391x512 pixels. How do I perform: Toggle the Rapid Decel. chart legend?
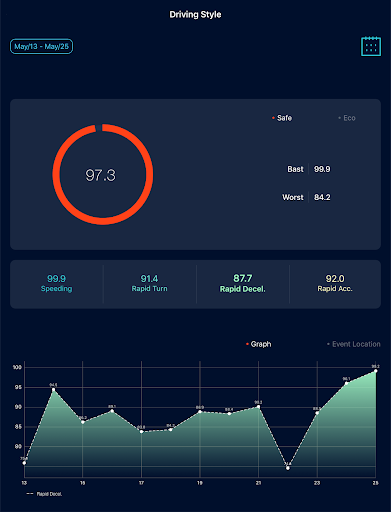pos(44,494)
